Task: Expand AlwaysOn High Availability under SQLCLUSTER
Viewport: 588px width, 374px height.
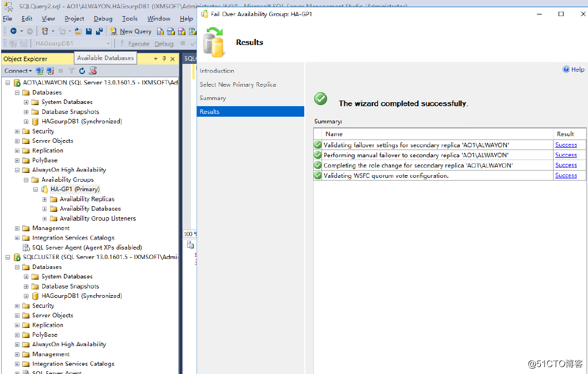Action: [17, 345]
